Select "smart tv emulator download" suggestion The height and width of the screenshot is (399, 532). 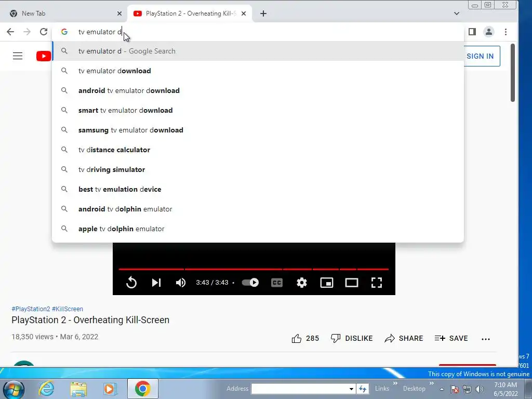(x=258, y=110)
